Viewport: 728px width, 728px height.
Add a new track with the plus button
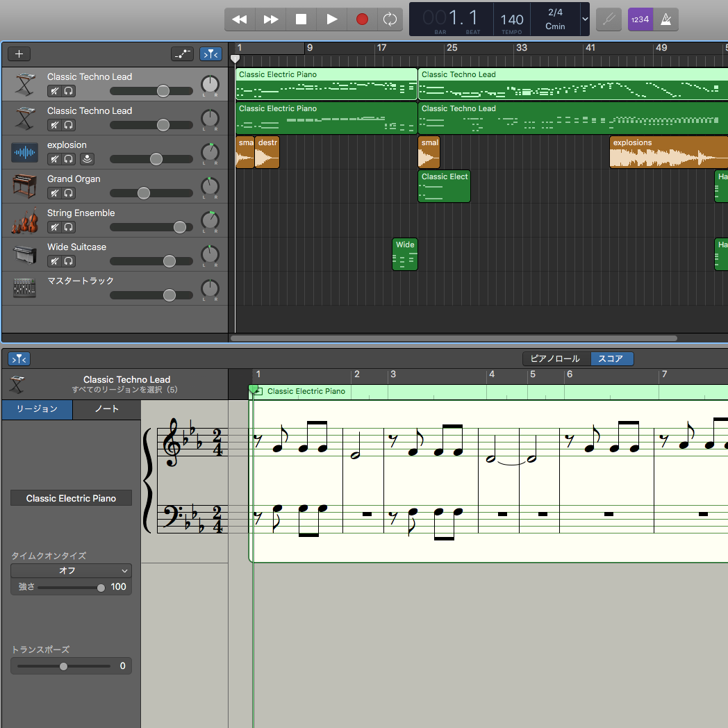point(19,54)
